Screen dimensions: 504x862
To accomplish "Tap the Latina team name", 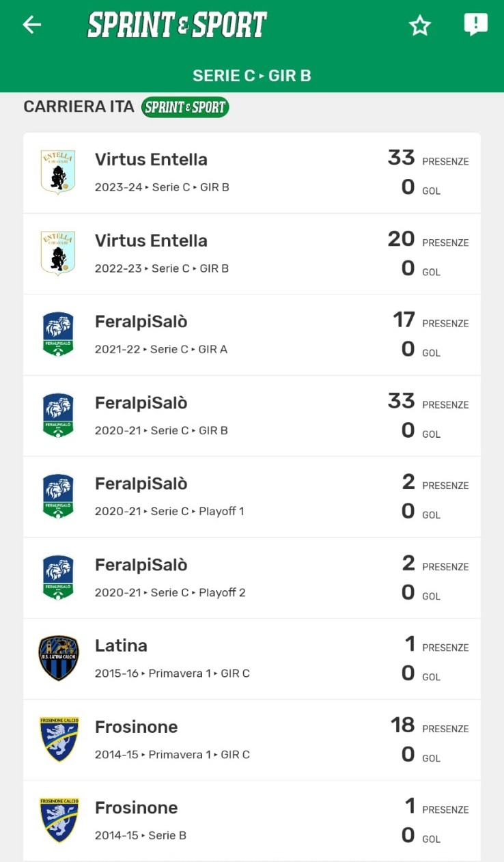I will pos(121,645).
